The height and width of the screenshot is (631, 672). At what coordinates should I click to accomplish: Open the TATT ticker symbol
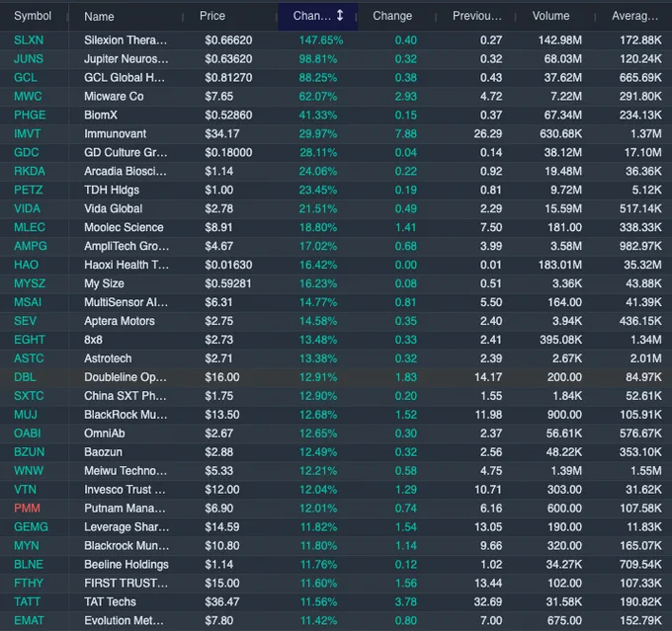[27, 601]
